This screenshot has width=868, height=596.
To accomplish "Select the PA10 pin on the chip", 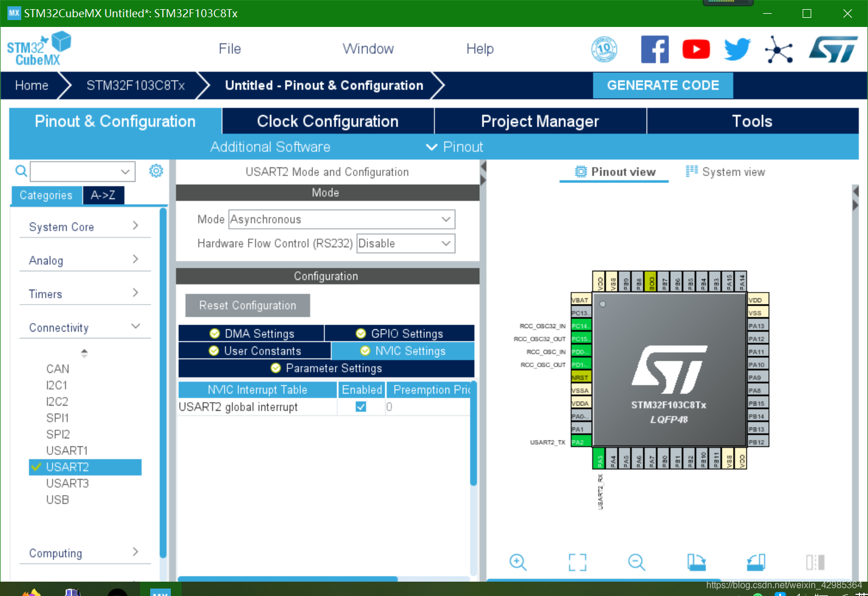I will [757, 364].
